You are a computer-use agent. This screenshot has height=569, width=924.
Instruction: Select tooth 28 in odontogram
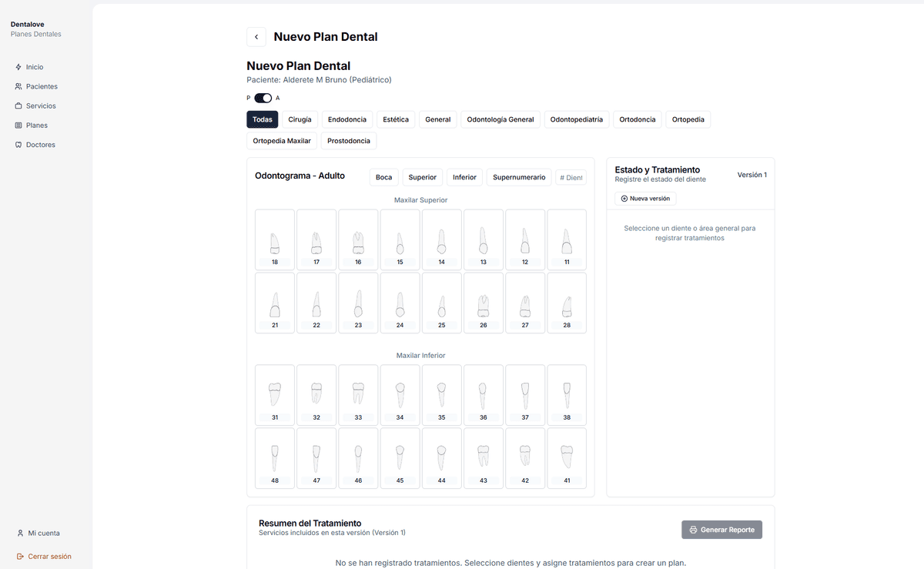(x=567, y=303)
